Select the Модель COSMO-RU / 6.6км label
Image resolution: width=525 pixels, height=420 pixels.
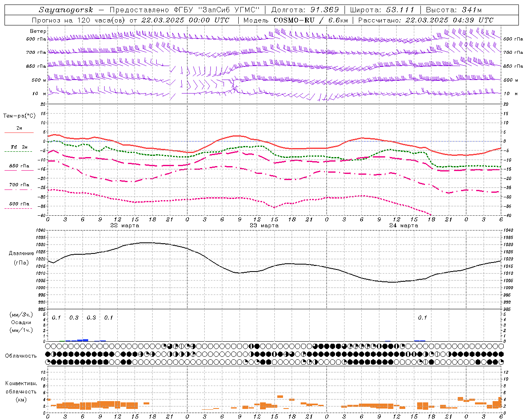tap(296, 20)
